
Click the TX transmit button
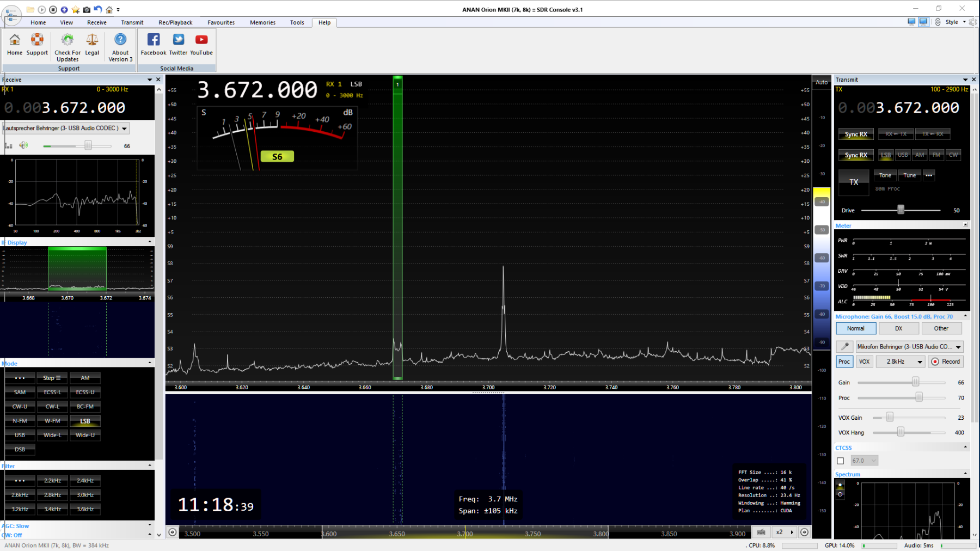[854, 182]
